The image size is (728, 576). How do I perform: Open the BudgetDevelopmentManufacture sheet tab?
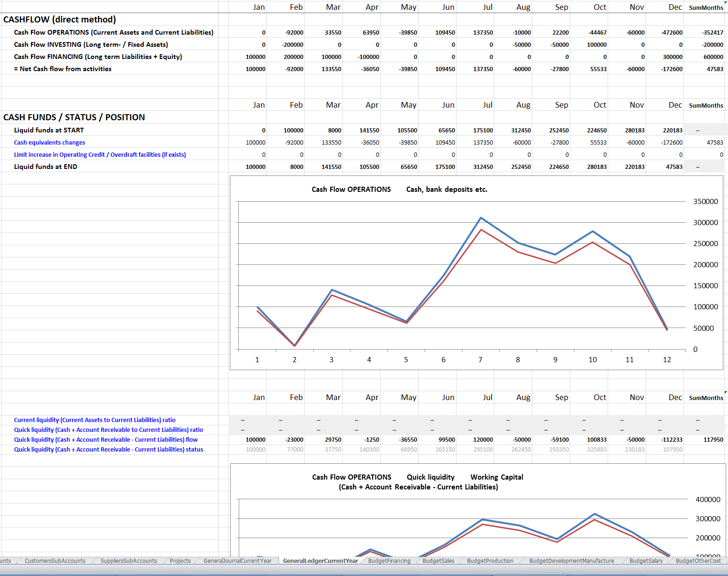point(571,561)
